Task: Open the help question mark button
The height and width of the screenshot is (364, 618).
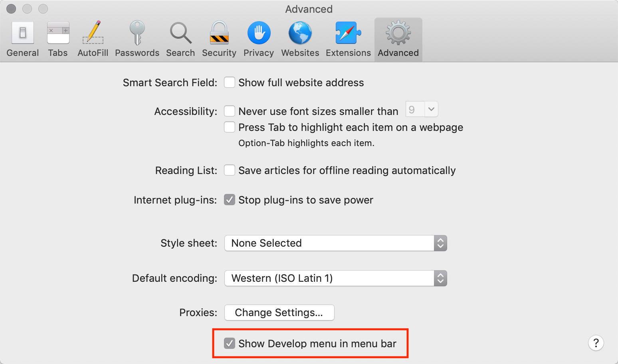Action: 596,343
